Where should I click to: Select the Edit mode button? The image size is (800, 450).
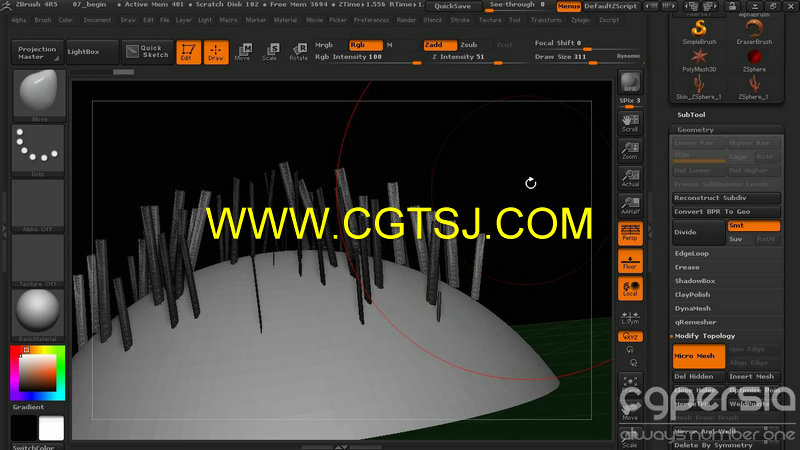[x=188, y=52]
